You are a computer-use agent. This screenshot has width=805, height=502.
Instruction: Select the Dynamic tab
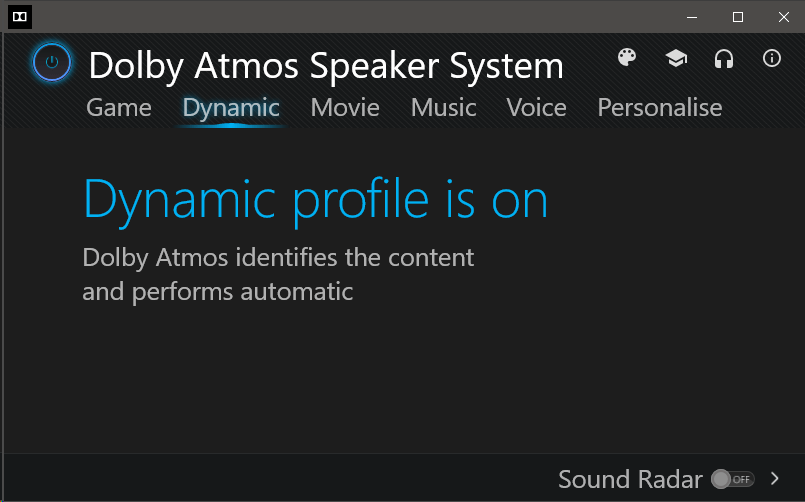231,109
